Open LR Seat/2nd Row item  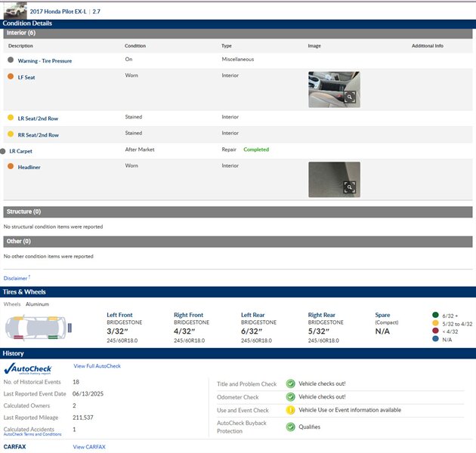coord(38,119)
